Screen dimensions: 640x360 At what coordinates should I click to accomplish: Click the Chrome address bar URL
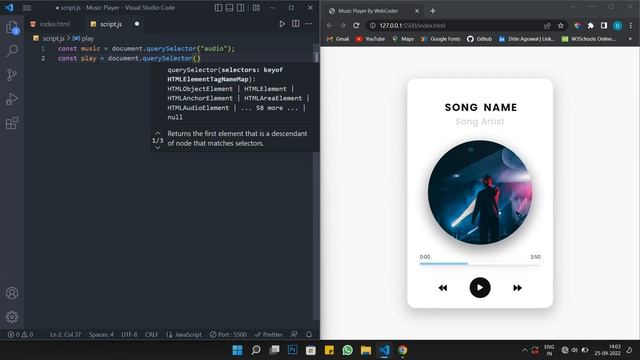(x=412, y=25)
